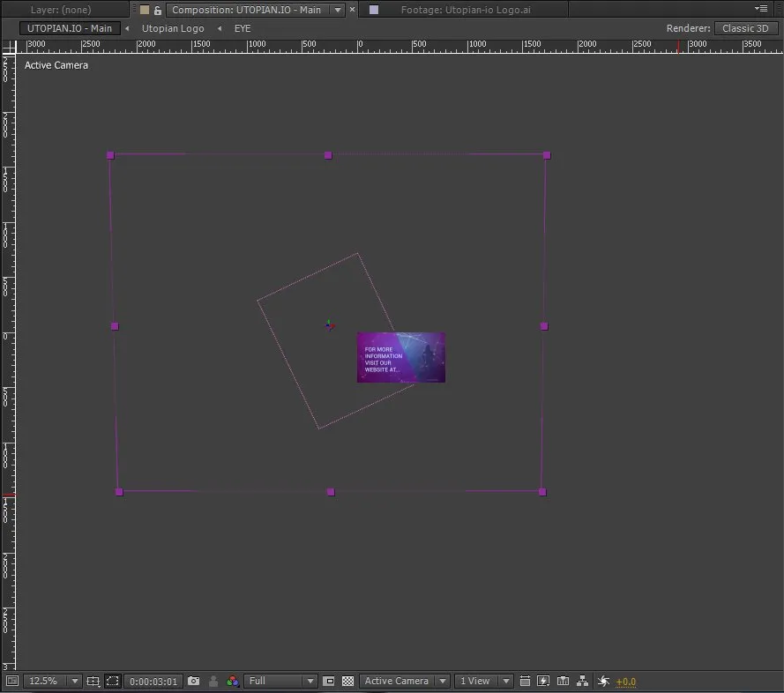This screenshot has height=693, width=784.
Task: Click Reset Exposure aperture icon
Action: coord(603,681)
